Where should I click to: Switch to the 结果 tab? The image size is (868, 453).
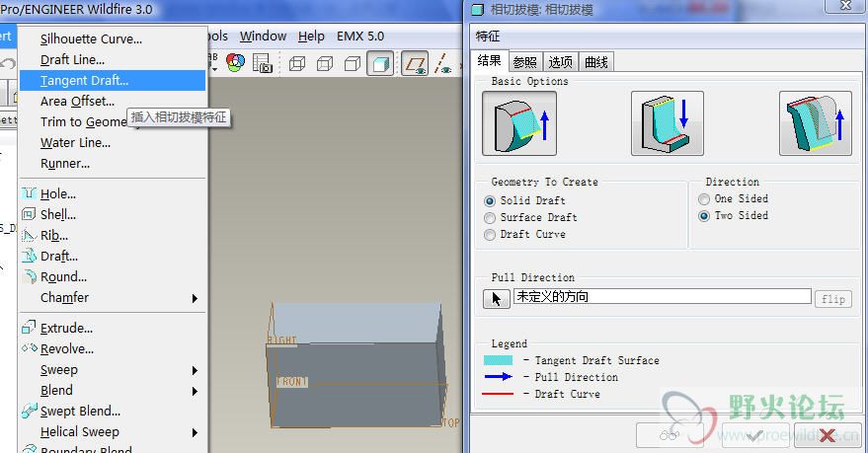click(x=490, y=60)
